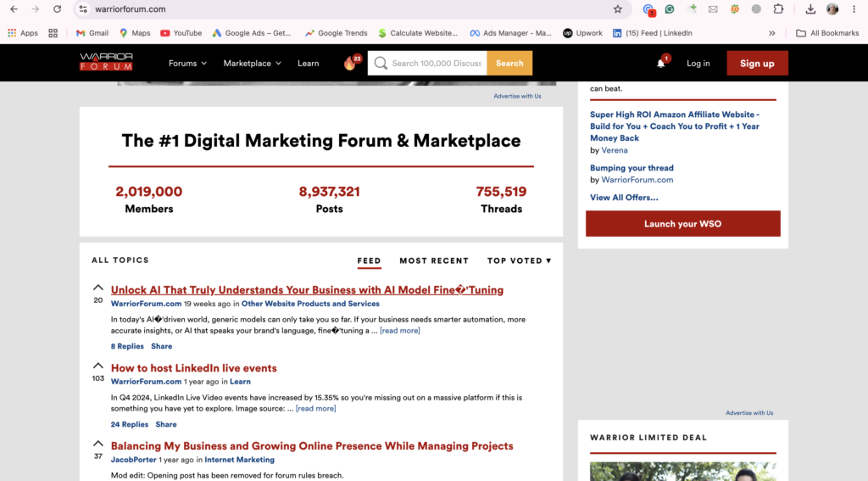
Task: Open the Bumping your thread link
Action: (x=632, y=168)
